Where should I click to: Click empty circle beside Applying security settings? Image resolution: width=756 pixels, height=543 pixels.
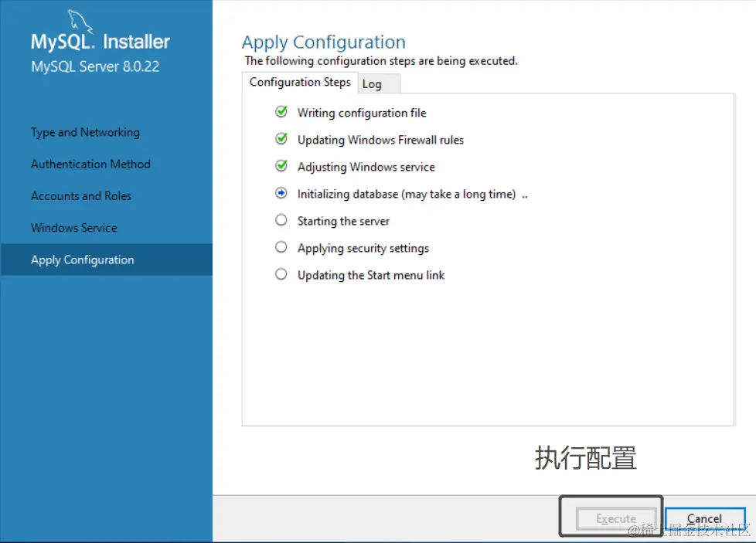point(281,247)
